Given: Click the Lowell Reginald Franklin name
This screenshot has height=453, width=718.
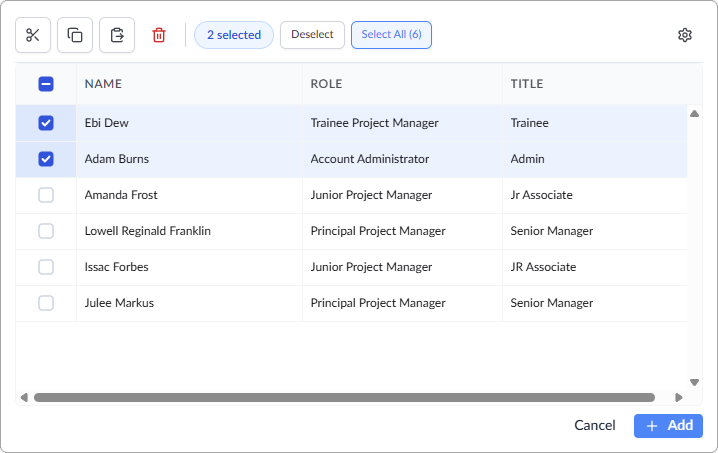Looking at the screenshot, I should (147, 231).
